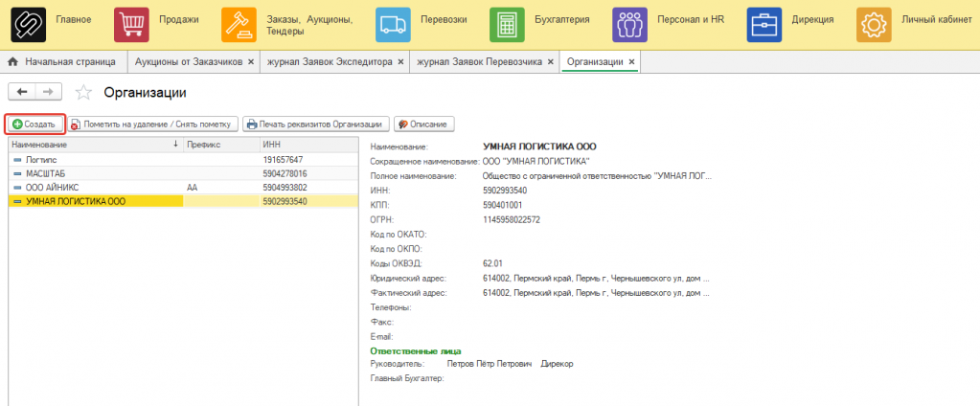Screen dimensions: 980x406
Task: Go forward with the right arrow
Action: tap(49, 93)
